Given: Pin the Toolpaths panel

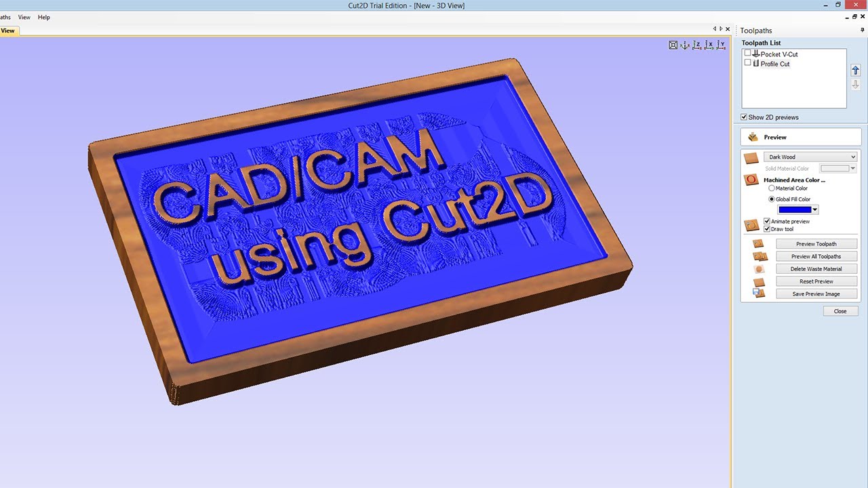Looking at the screenshot, I should (x=863, y=30).
